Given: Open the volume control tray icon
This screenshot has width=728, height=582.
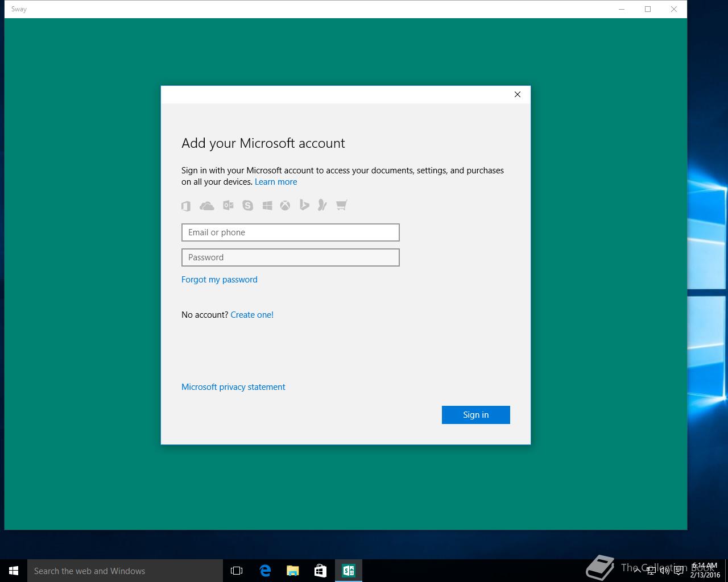Looking at the screenshot, I should tap(664, 571).
